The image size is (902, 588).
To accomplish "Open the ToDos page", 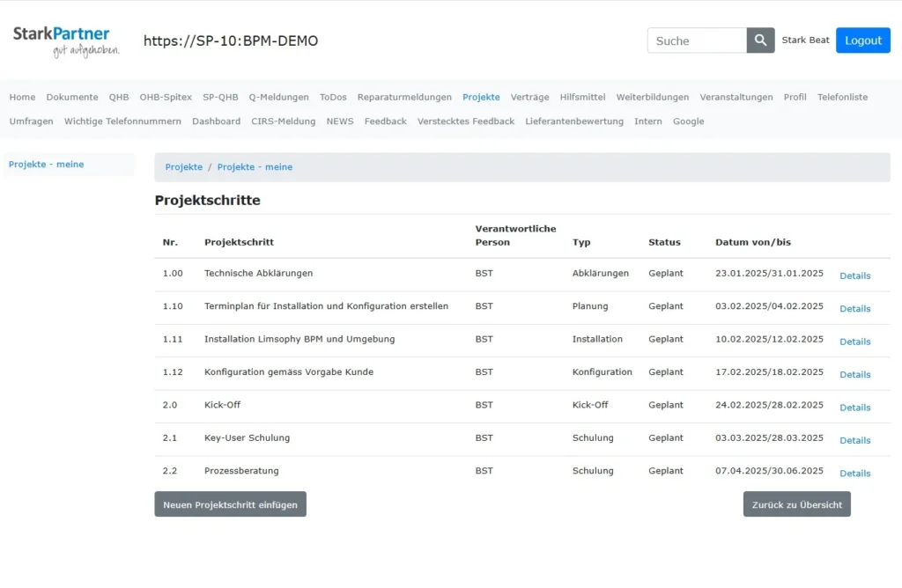I will point(333,97).
